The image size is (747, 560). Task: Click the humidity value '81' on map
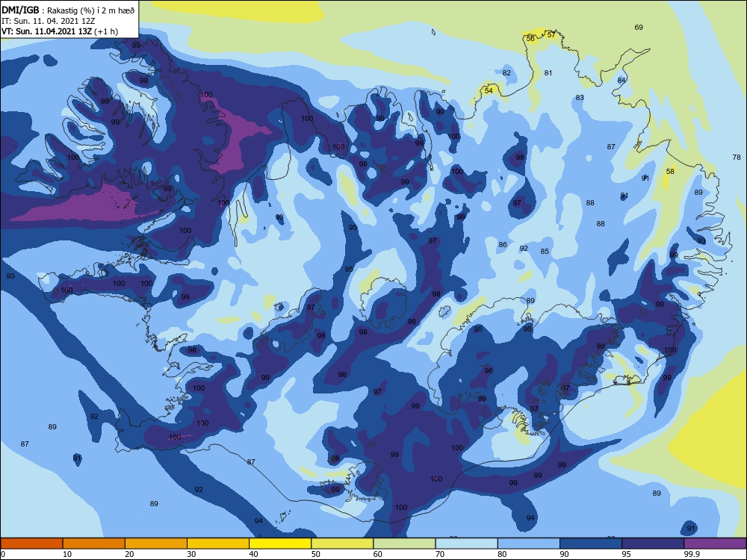548,73
